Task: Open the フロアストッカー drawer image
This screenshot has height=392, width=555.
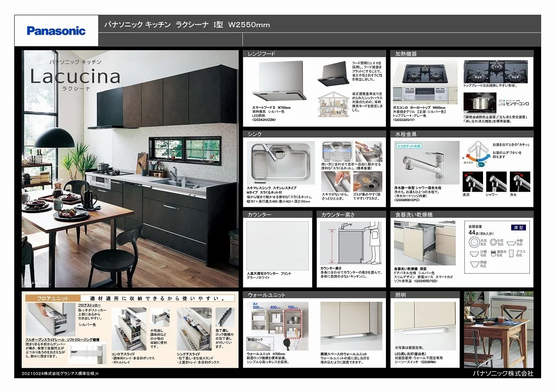Action: (x=50, y=319)
